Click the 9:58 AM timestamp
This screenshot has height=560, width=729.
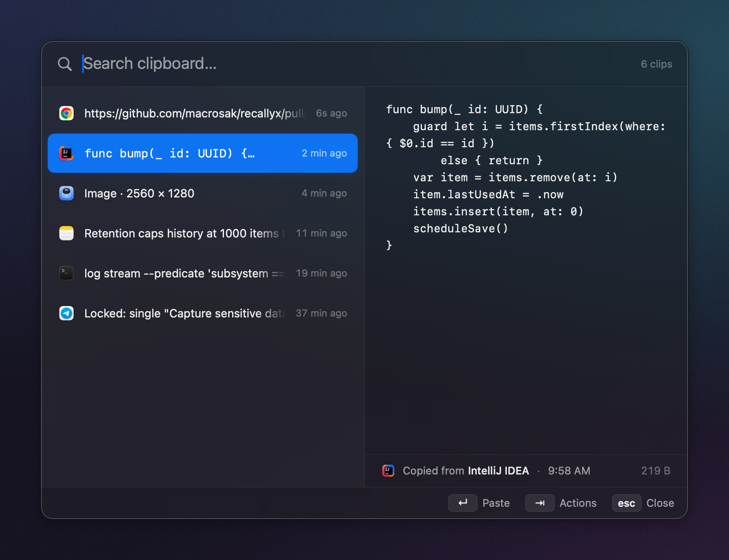click(x=569, y=471)
